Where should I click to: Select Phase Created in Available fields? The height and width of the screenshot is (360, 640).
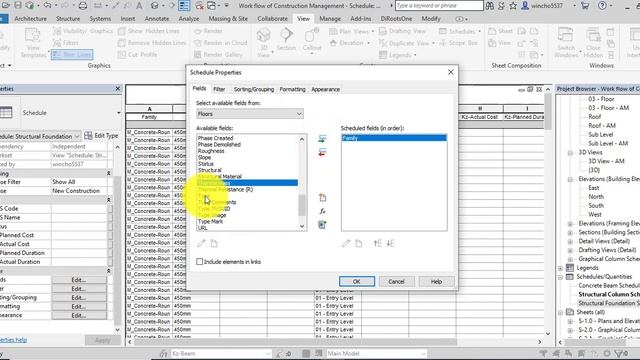[x=216, y=138]
